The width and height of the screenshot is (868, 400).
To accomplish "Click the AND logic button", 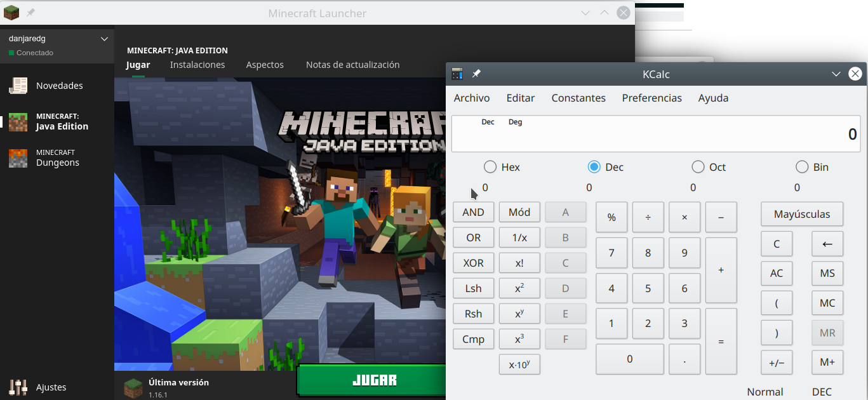I will pyautogui.click(x=474, y=212).
